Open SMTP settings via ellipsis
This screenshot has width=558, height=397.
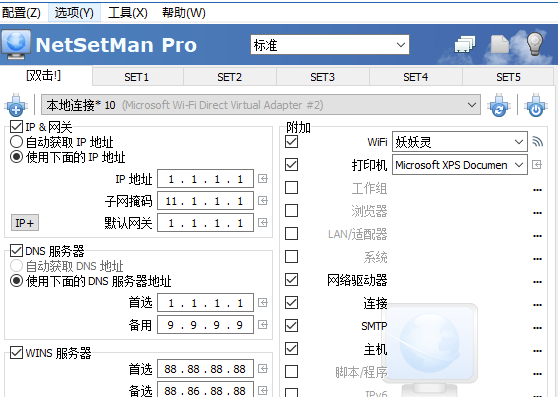[537, 328]
